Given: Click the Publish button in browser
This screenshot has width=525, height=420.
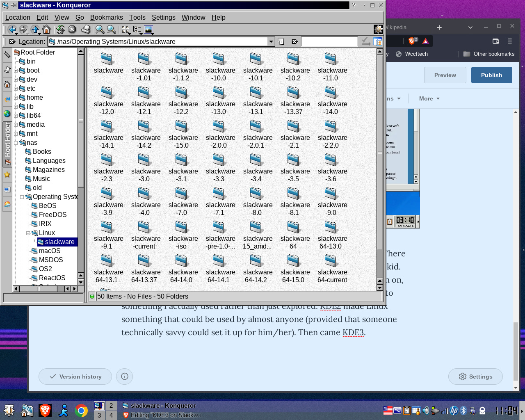Looking at the screenshot, I should [492, 75].
